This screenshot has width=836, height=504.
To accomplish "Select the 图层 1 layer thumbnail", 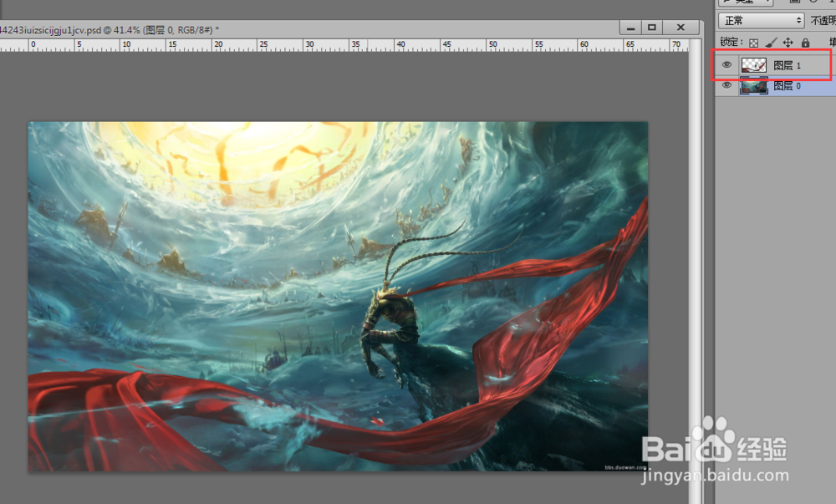I will 753,65.
